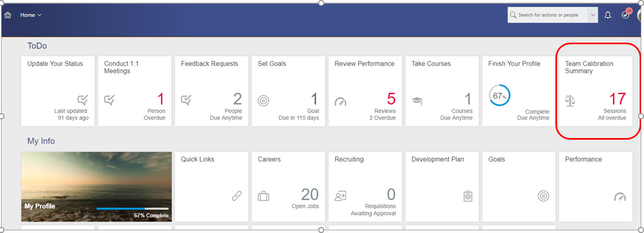Viewport: 644px width, 233px height.
Task: Open the Quick Links tile
Action: pos(212,187)
